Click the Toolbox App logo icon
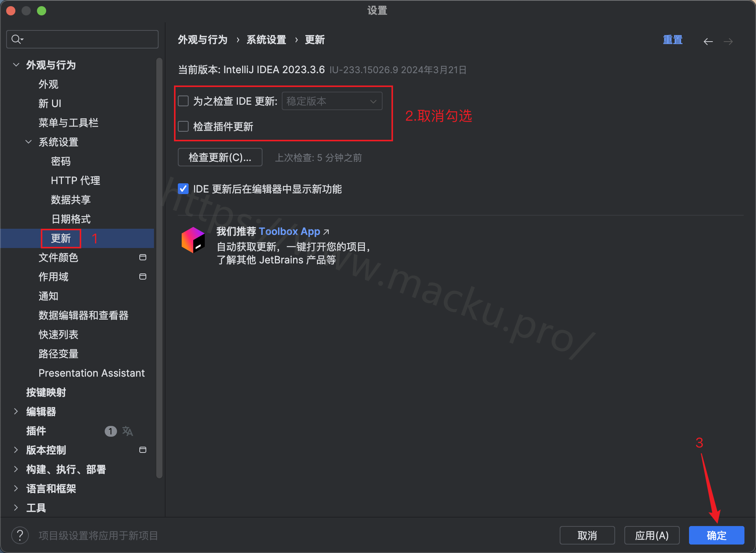 tap(193, 240)
